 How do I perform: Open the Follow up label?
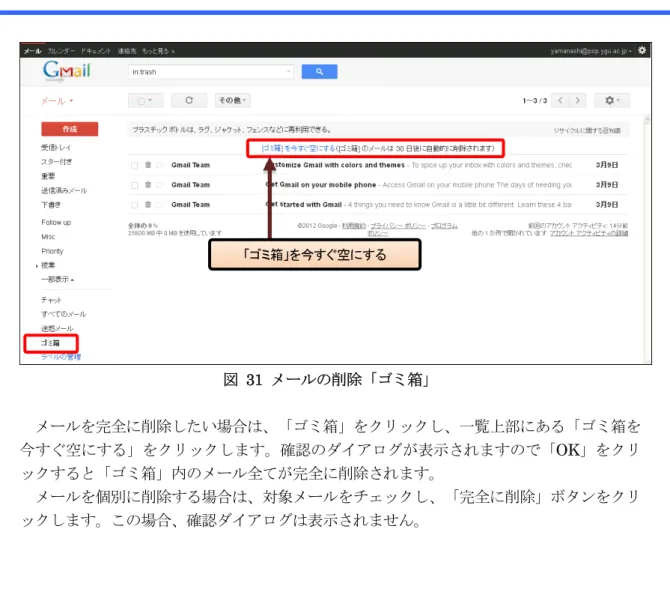click(56, 222)
